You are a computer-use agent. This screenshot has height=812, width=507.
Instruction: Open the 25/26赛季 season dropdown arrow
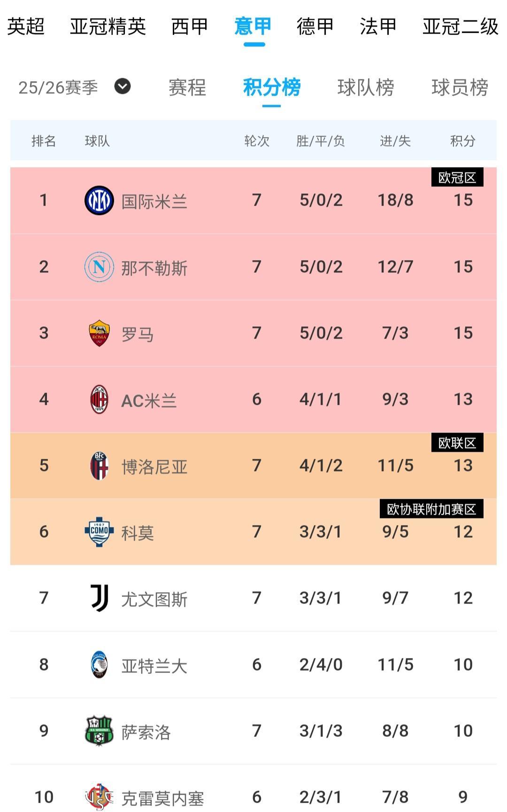tap(123, 86)
